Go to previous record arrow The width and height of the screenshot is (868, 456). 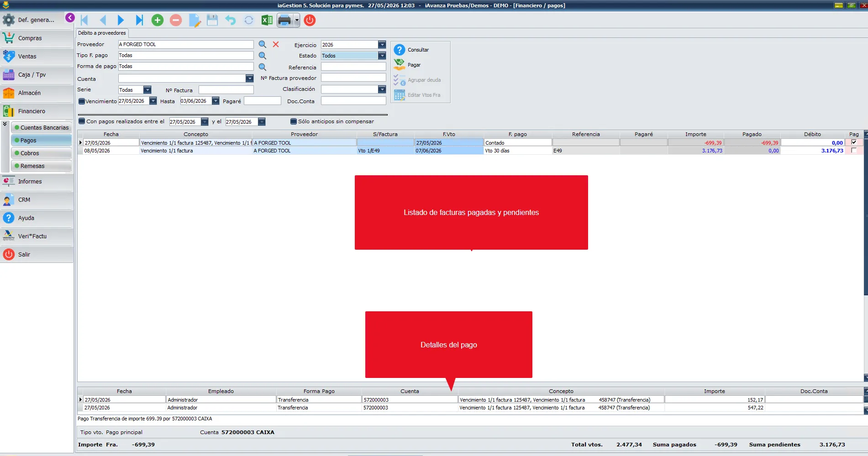pos(103,20)
